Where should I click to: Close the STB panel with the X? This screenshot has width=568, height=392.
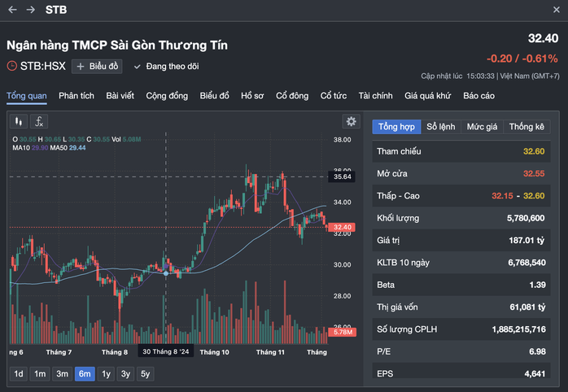(x=557, y=10)
